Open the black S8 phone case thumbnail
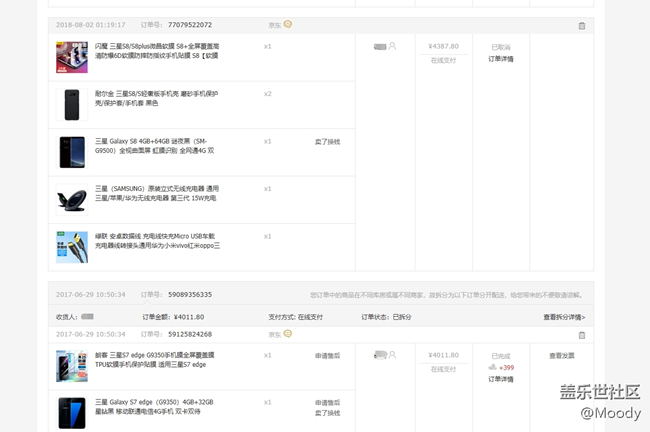This screenshot has height=432, width=650. pyautogui.click(x=71, y=104)
